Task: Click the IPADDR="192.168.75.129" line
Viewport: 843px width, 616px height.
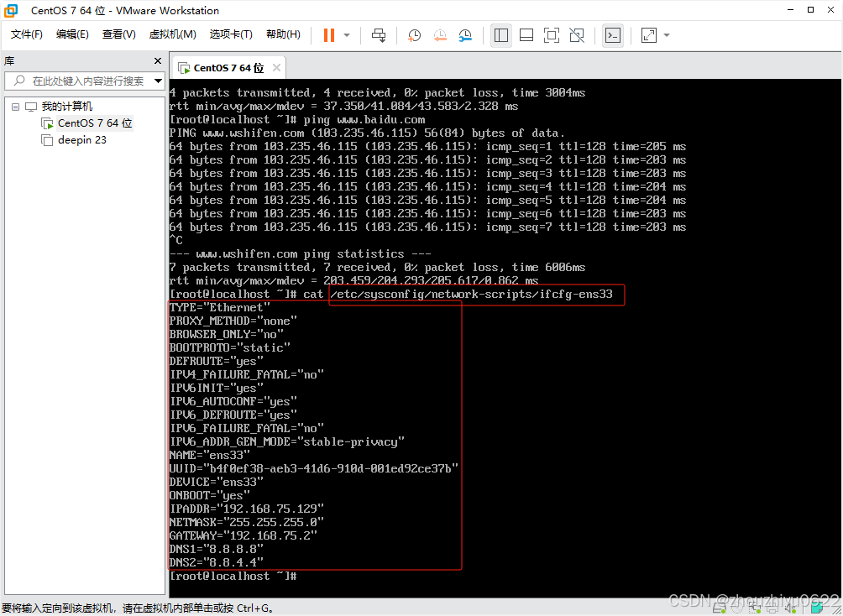Action: 247,509
